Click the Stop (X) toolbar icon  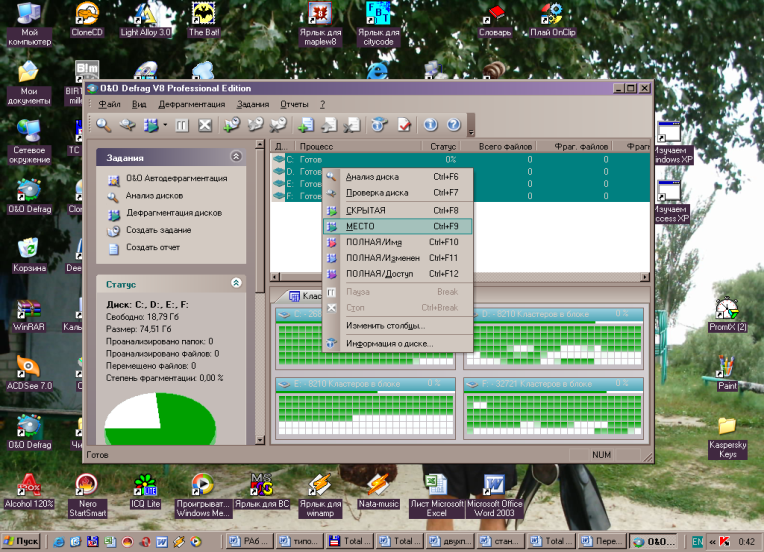point(205,125)
